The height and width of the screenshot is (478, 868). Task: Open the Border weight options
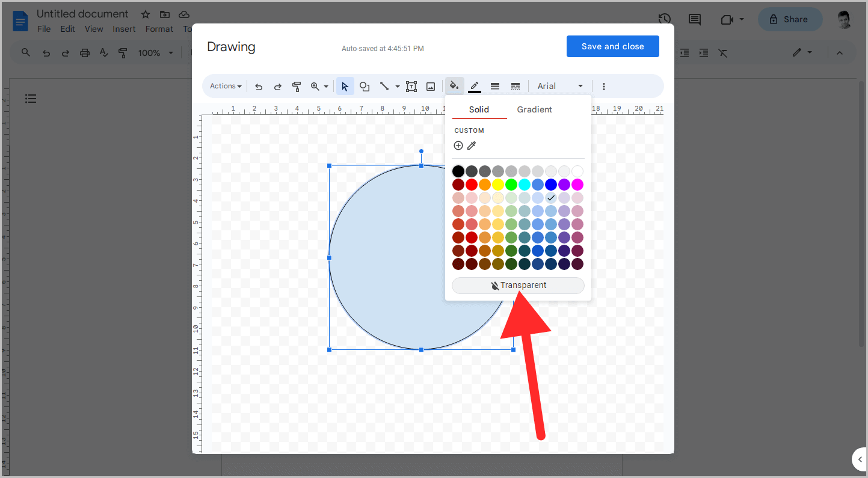(494, 85)
